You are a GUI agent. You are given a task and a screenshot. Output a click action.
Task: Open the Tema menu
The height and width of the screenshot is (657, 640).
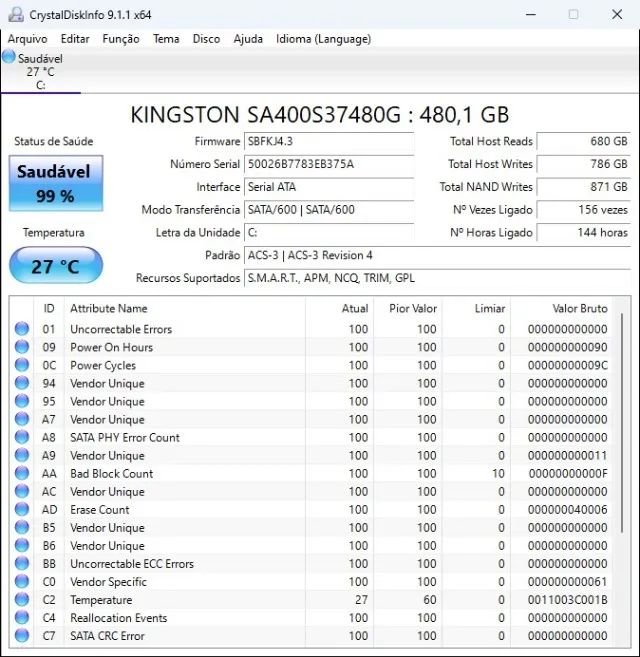[166, 39]
